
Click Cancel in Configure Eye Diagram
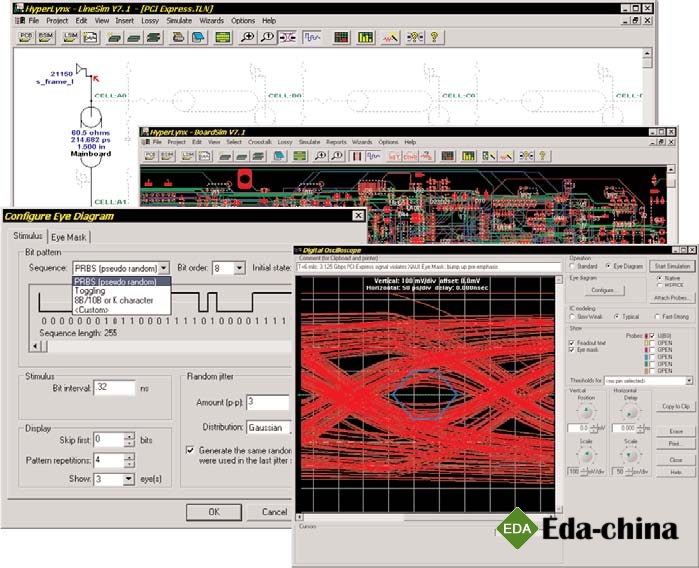(x=270, y=512)
